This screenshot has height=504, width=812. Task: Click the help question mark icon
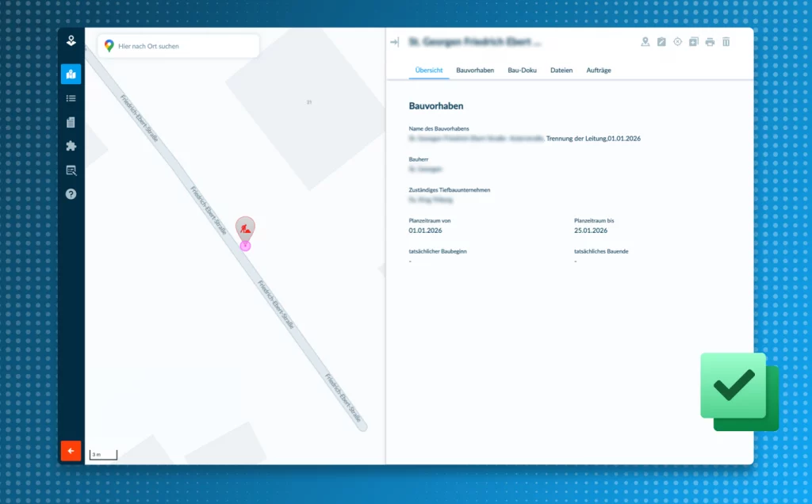click(x=71, y=193)
